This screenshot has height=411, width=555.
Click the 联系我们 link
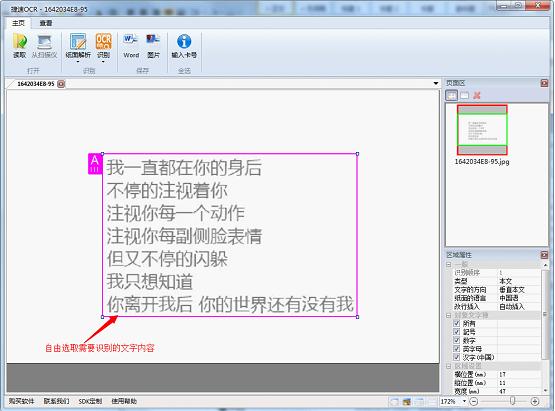[57, 401]
